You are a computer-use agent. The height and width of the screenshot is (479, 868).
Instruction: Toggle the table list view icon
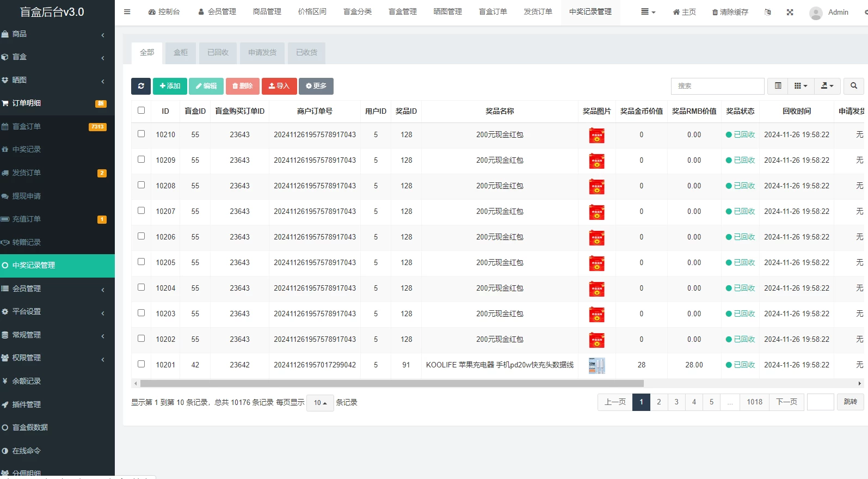pyautogui.click(x=778, y=86)
